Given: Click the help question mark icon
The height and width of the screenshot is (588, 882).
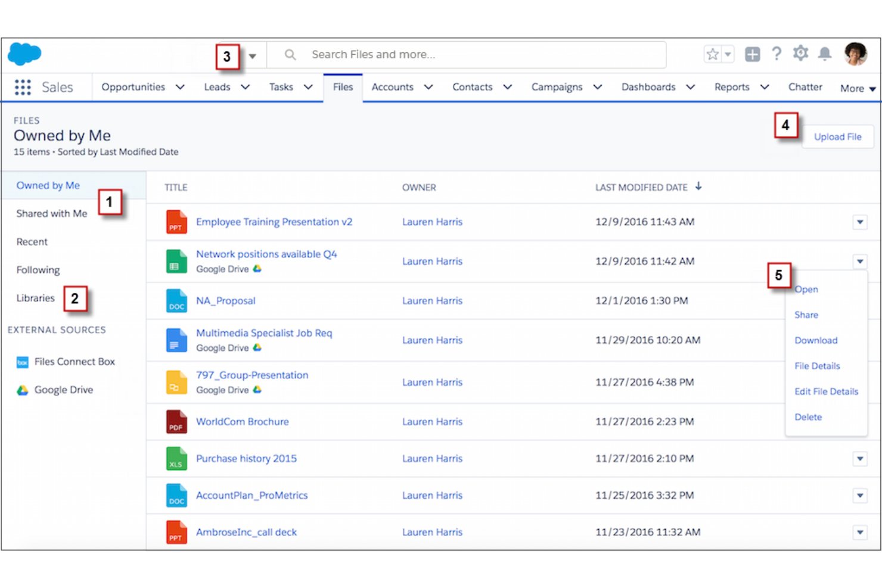Looking at the screenshot, I should (x=777, y=54).
